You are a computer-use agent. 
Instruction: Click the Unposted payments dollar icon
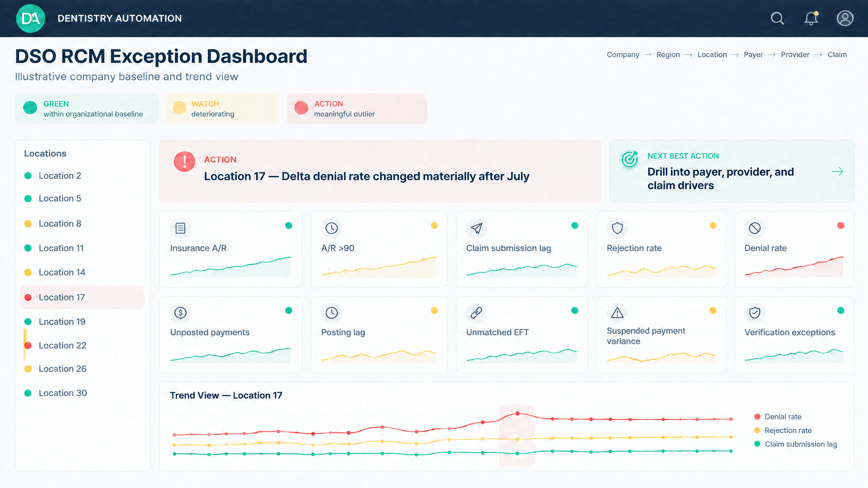[180, 312]
